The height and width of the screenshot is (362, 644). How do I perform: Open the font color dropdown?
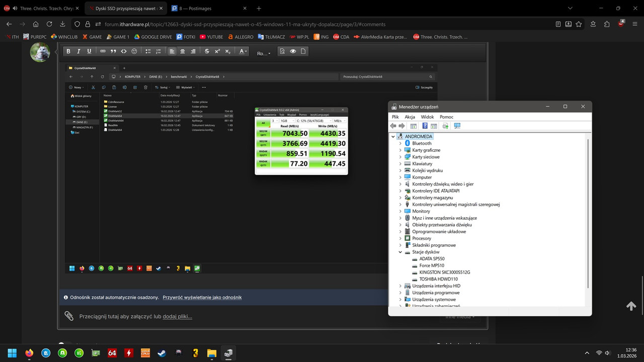pos(243,51)
